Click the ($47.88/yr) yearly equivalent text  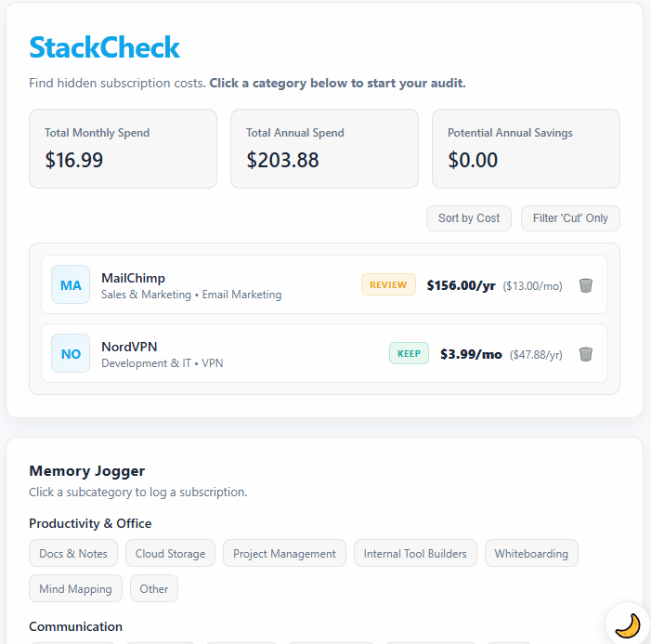click(x=536, y=355)
